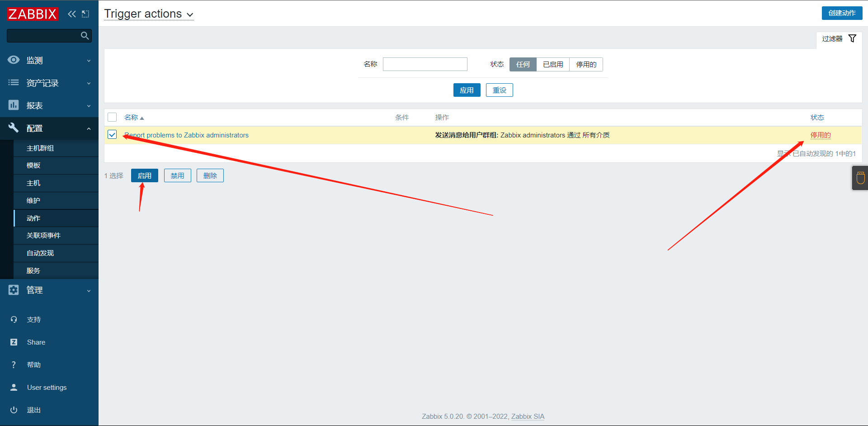
Task: Click the Share link text
Action: 36,342
